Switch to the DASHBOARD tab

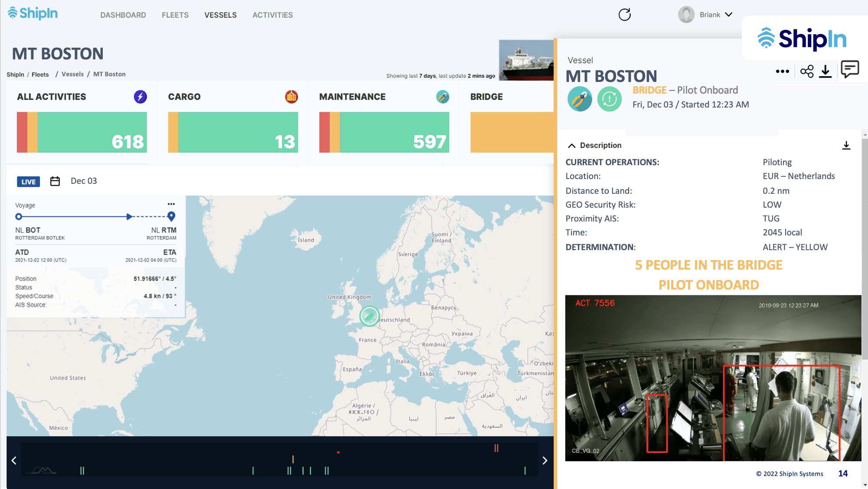point(123,15)
